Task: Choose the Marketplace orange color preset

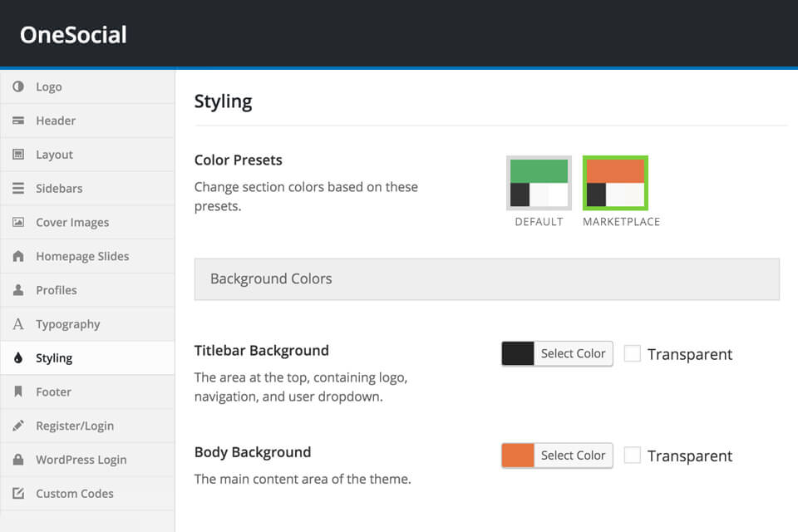Action: click(615, 183)
